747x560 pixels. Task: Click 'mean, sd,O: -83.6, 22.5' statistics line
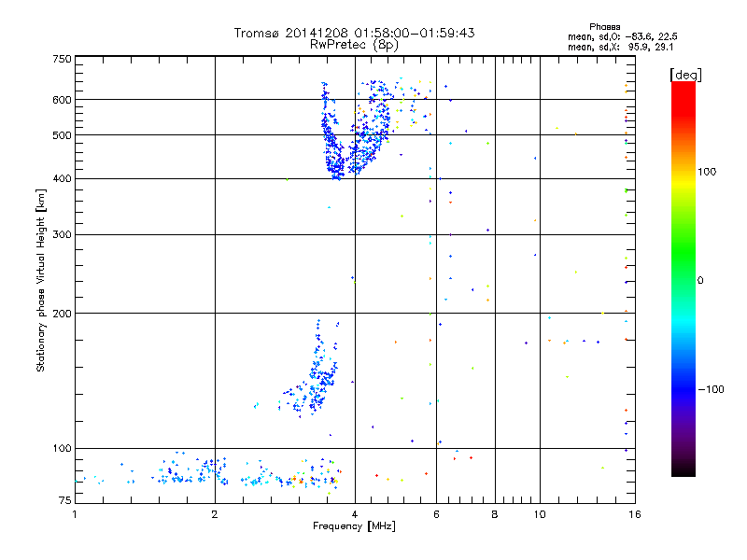point(623,36)
